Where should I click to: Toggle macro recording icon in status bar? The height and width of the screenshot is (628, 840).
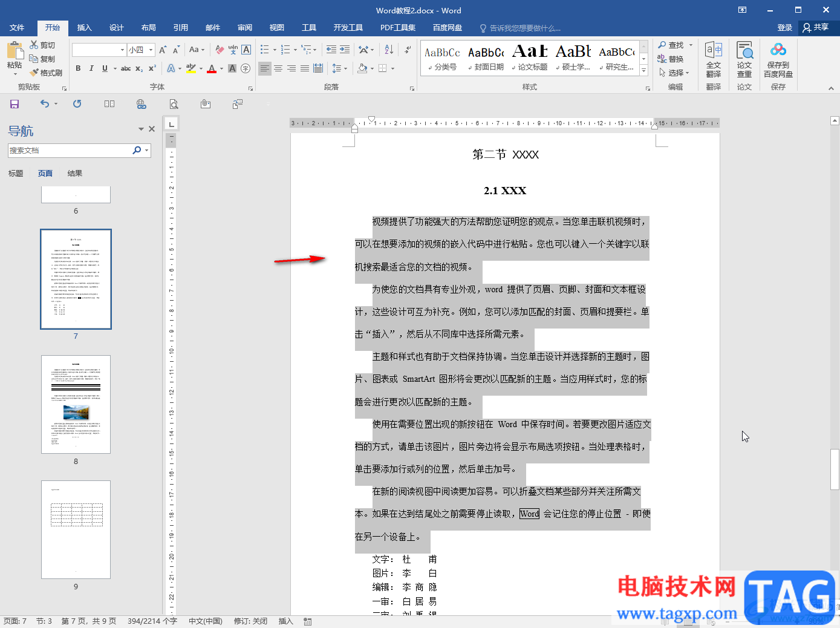pyautogui.click(x=308, y=621)
